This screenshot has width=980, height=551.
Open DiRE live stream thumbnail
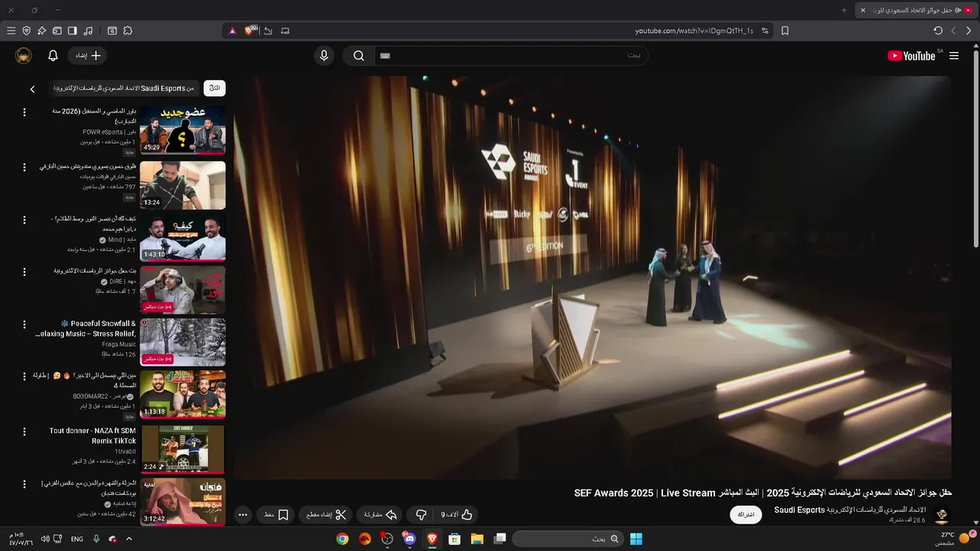pos(183,290)
